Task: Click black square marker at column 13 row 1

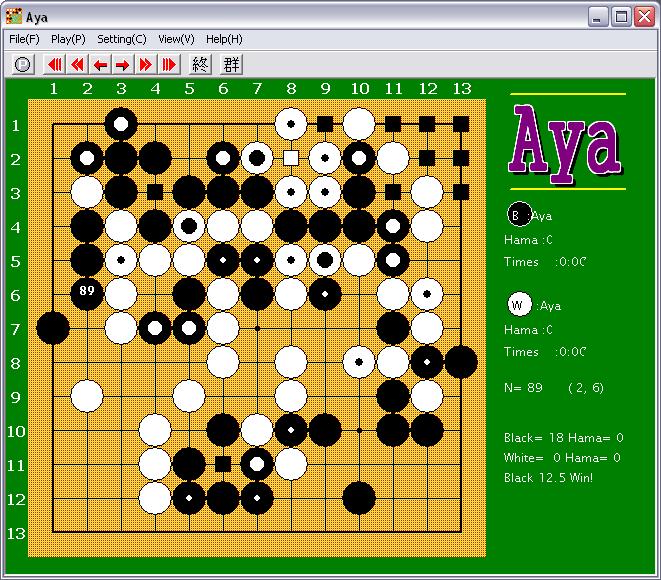Action: 461,124
